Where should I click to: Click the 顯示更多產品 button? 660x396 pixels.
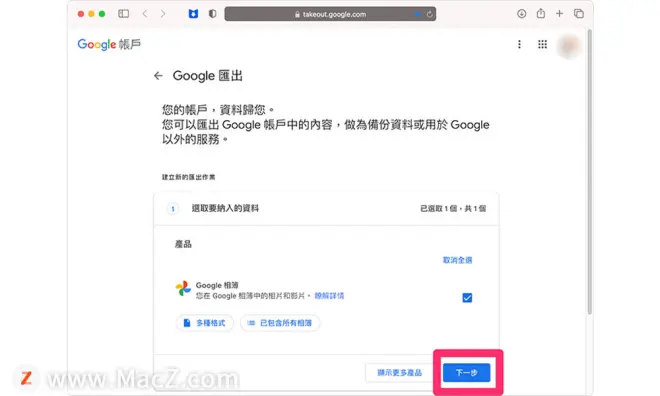399,372
